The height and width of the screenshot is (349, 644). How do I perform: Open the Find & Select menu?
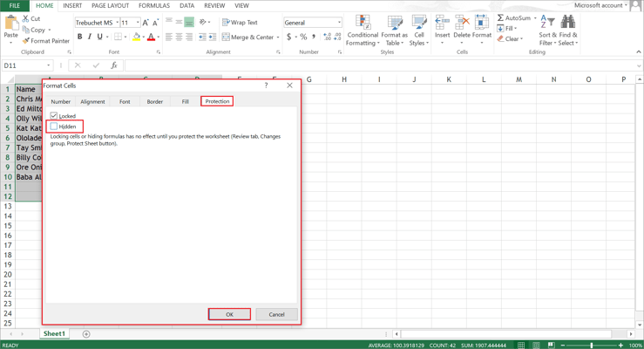click(568, 31)
